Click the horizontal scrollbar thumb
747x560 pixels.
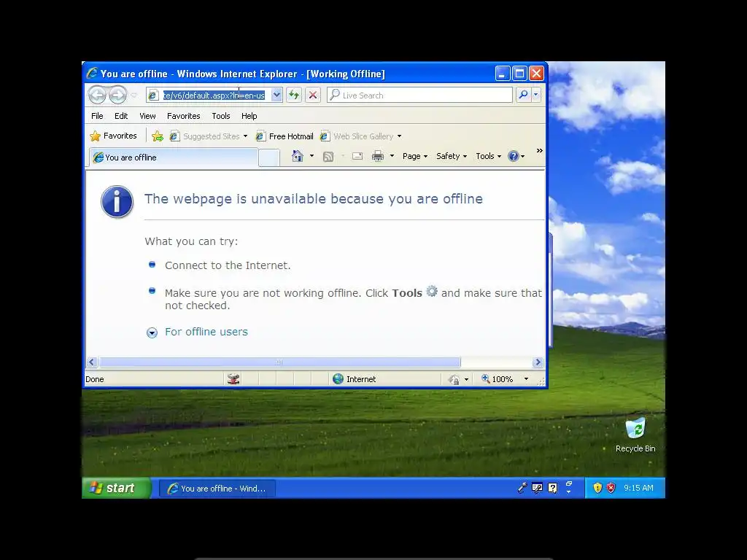click(279, 362)
